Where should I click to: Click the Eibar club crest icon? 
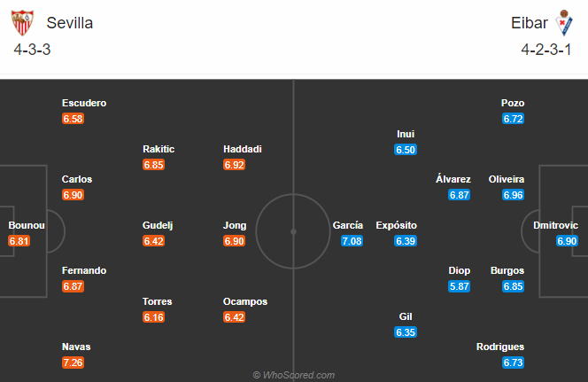click(564, 23)
